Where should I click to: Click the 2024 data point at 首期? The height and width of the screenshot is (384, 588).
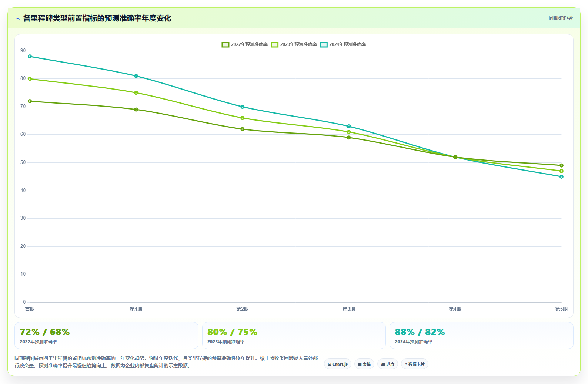point(30,57)
